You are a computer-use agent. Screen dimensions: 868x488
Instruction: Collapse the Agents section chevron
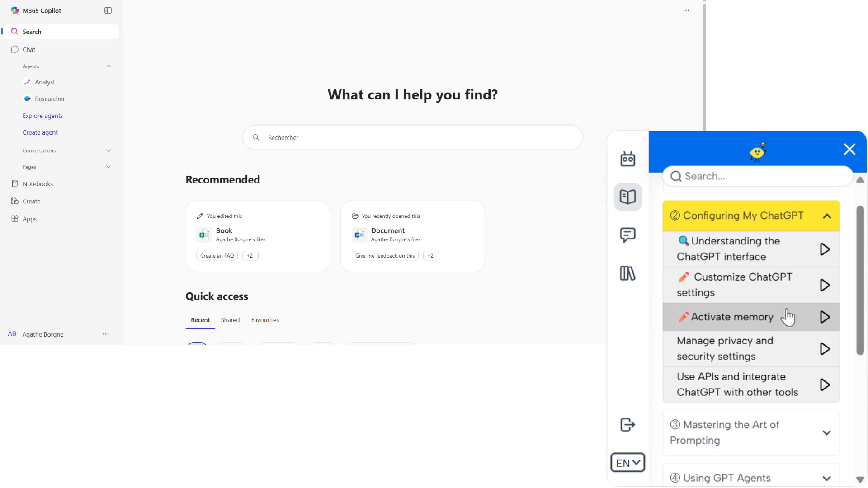(x=108, y=66)
